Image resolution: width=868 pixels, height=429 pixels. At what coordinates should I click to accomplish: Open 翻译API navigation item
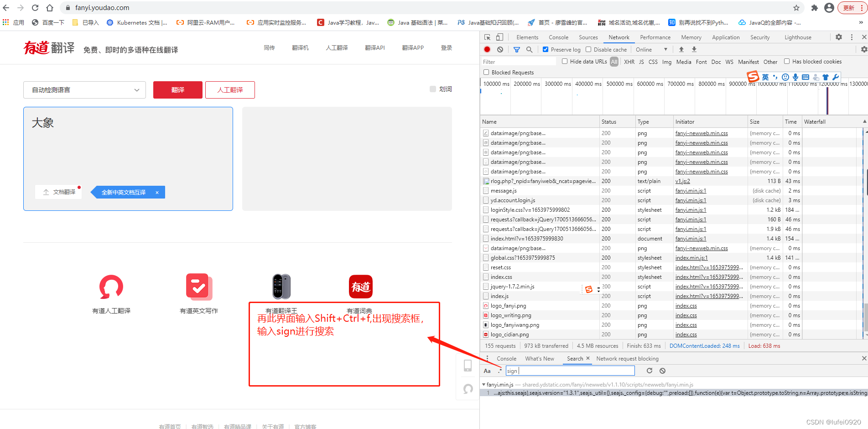coord(374,47)
